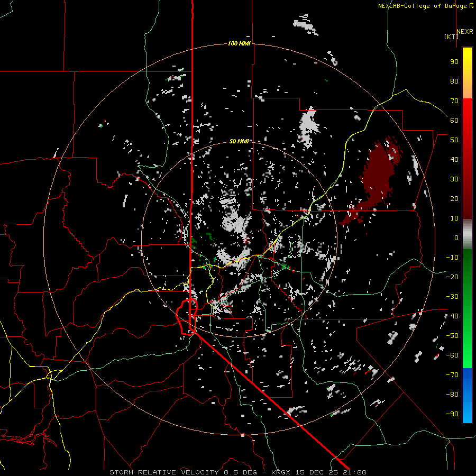Click the 40 value on velocity scale
476x476 pixels.
point(454,159)
